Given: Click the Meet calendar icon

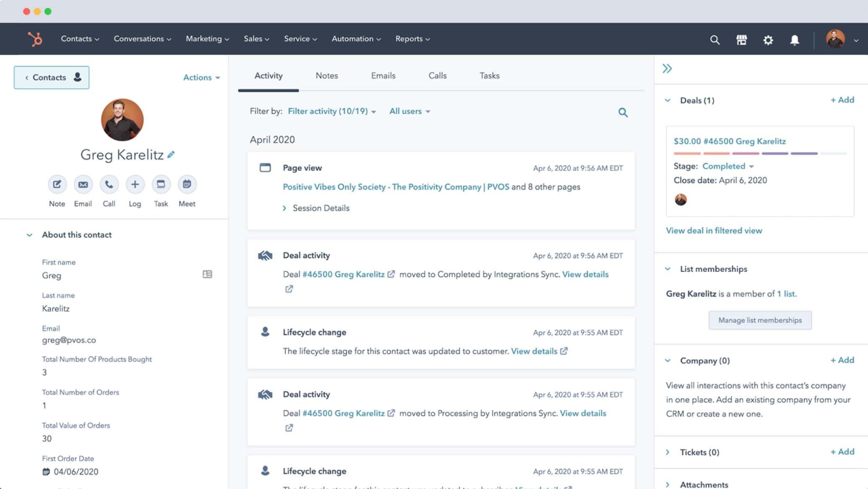Looking at the screenshot, I should click(187, 184).
